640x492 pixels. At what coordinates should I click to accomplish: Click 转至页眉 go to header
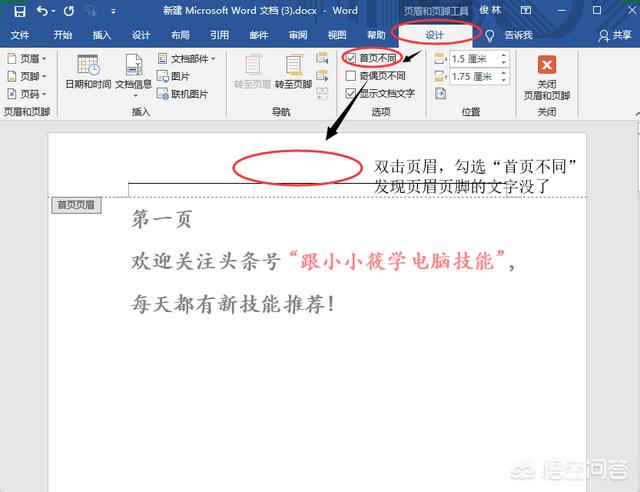point(252,71)
